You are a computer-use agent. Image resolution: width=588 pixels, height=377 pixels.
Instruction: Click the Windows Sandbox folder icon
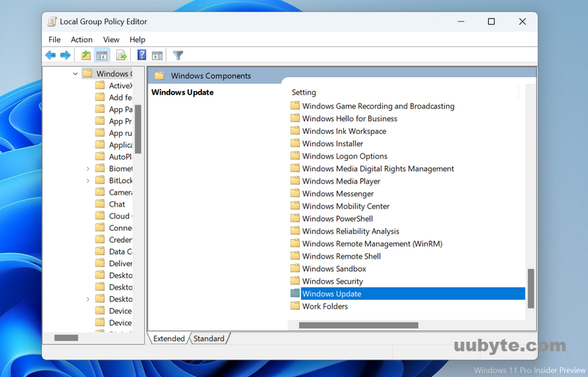(x=295, y=268)
